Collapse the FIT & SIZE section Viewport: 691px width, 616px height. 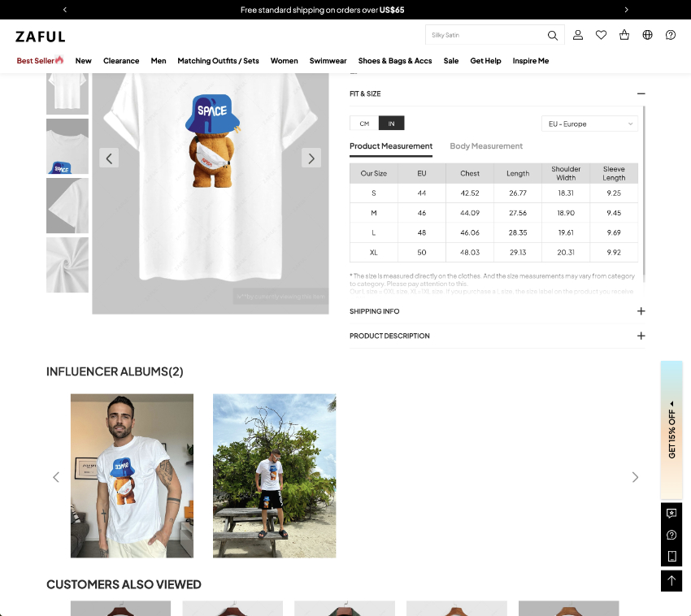[641, 93]
